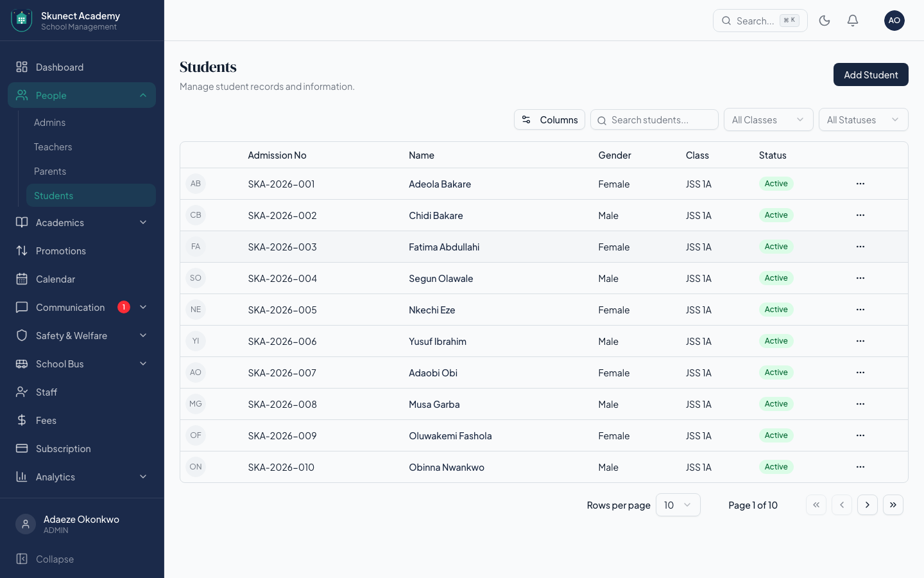Open the Promotions page label
Viewport: 924px width, 578px height.
[x=61, y=250]
